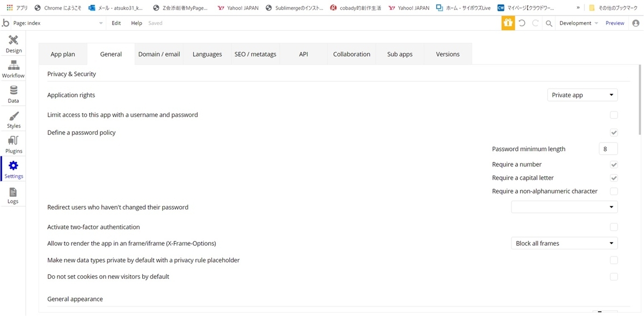Switch to the App plan tab

63,54
